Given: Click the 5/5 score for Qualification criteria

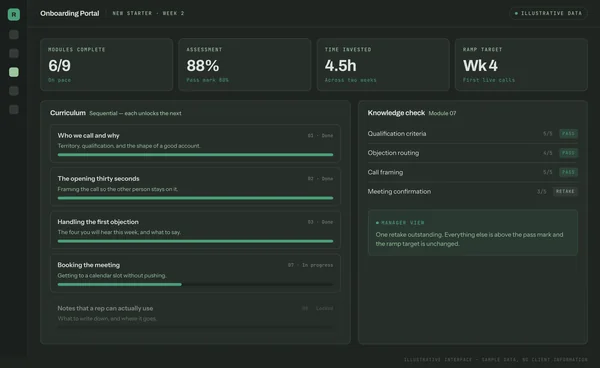Looking at the screenshot, I should pos(548,134).
